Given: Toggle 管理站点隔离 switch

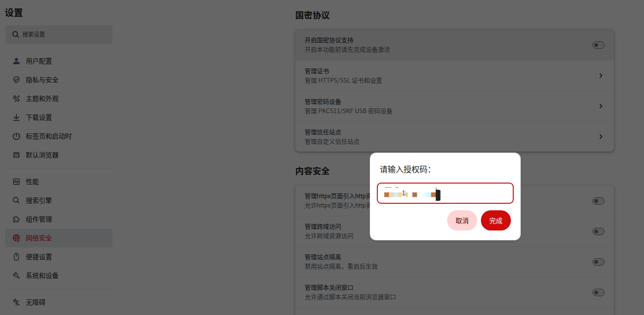Looking at the screenshot, I should (598, 262).
